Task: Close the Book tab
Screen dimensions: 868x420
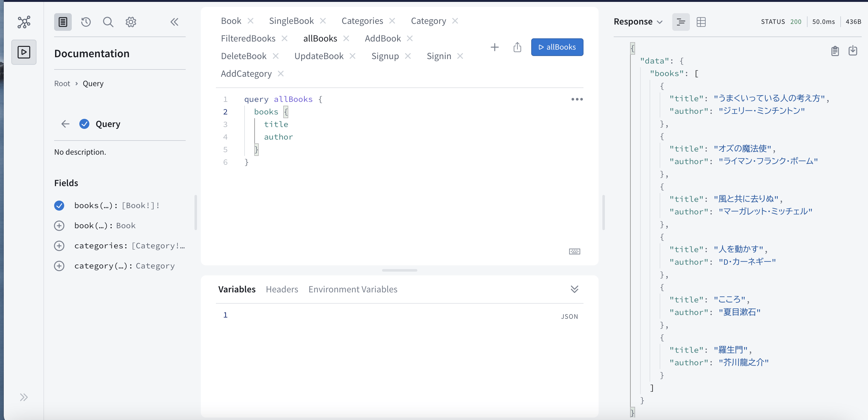Action: tap(250, 21)
